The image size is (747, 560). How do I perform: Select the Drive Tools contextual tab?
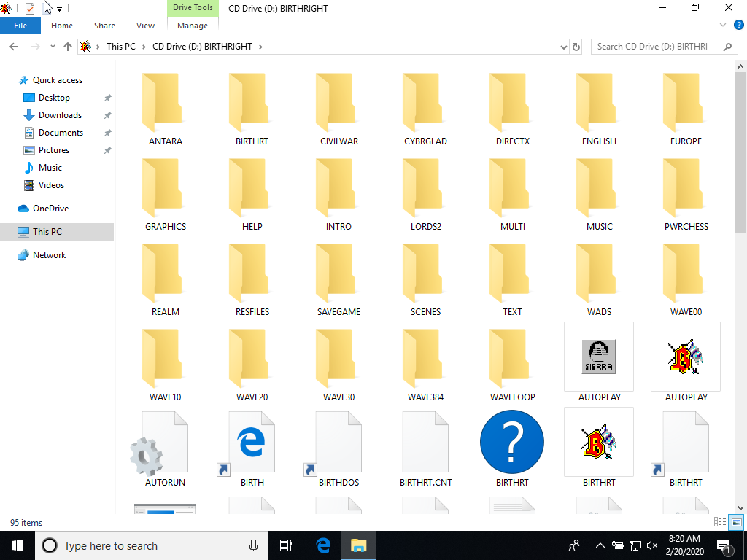[x=193, y=7]
